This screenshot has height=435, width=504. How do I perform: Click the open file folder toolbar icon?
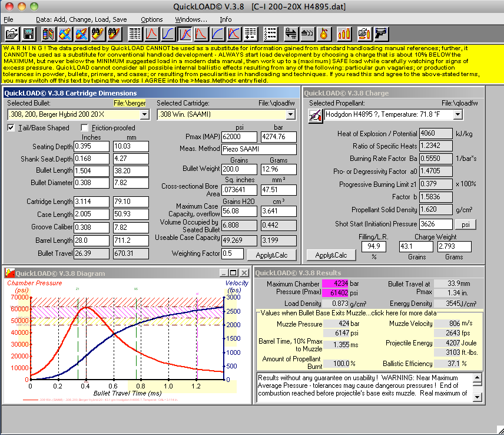pyautogui.click(x=12, y=34)
